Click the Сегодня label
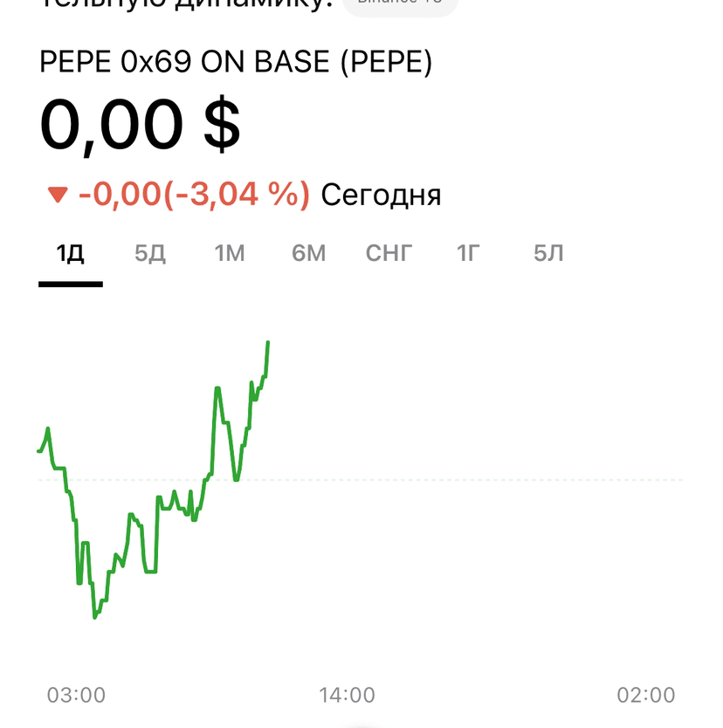 [381, 195]
